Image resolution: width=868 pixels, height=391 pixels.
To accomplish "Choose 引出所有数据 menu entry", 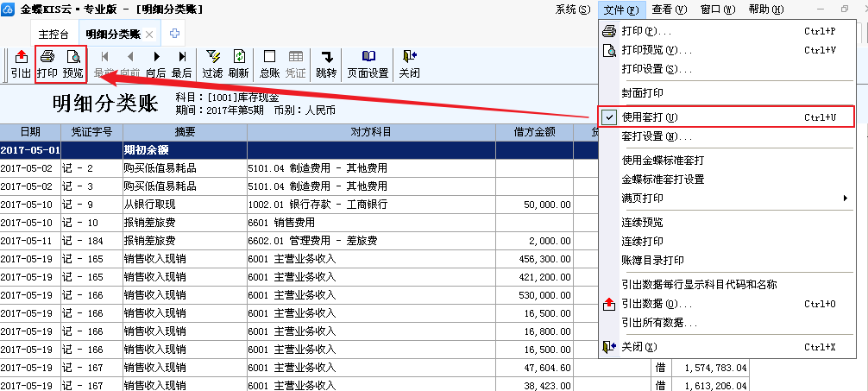I will tap(660, 323).
